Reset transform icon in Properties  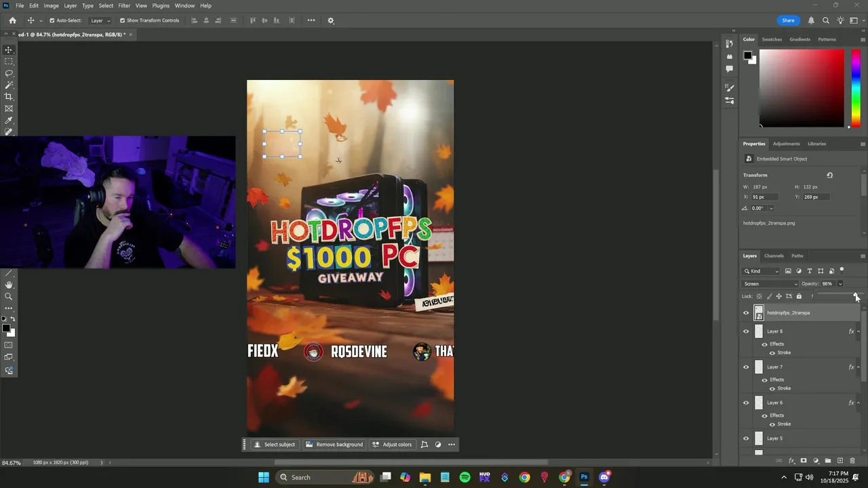click(x=829, y=175)
